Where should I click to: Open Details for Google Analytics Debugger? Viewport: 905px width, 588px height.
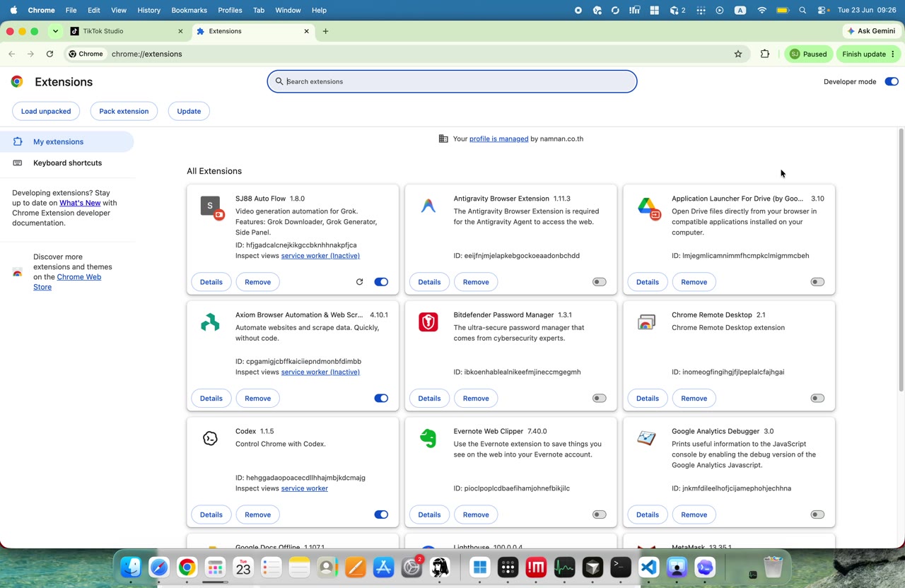tap(648, 514)
